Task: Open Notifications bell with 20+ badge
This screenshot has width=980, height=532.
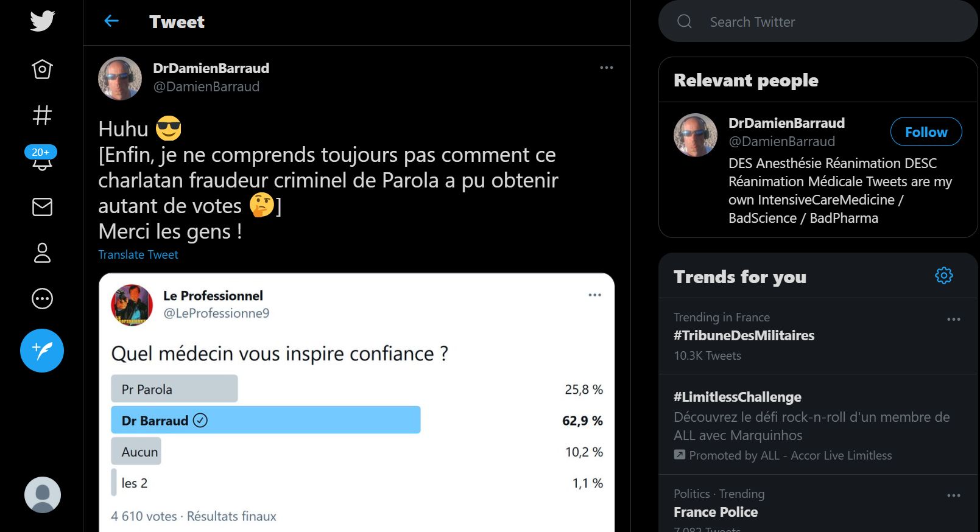Action: (41, 159)
